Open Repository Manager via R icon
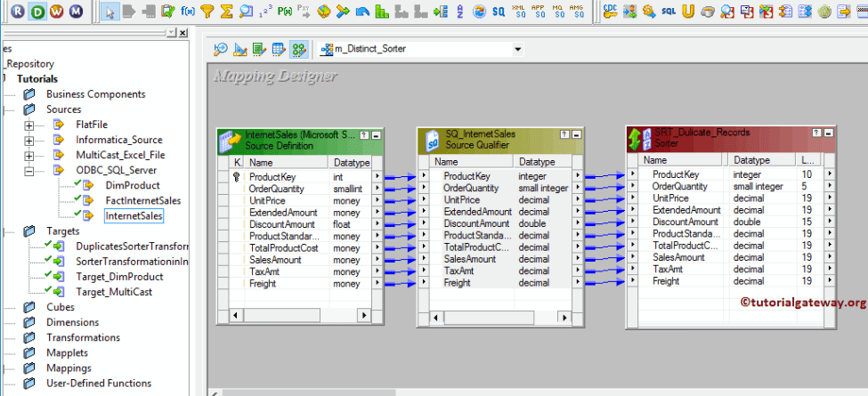This screenshot has width=868, height=396. tap(18, 11)
